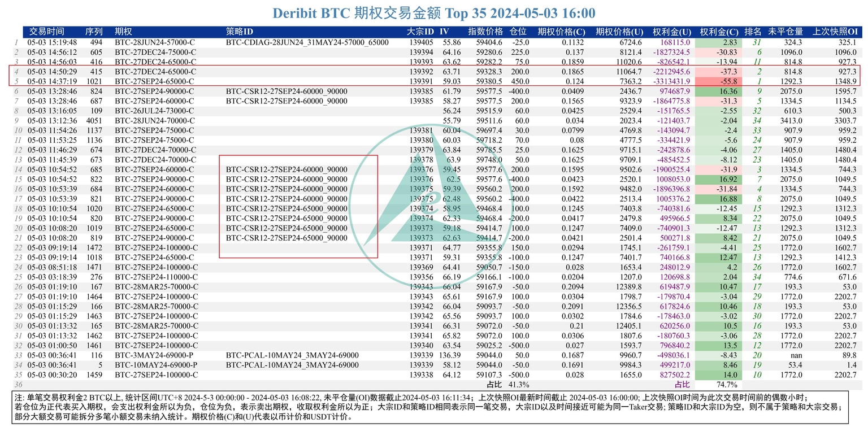Select the 未平仓量 column header

[786, 32]
